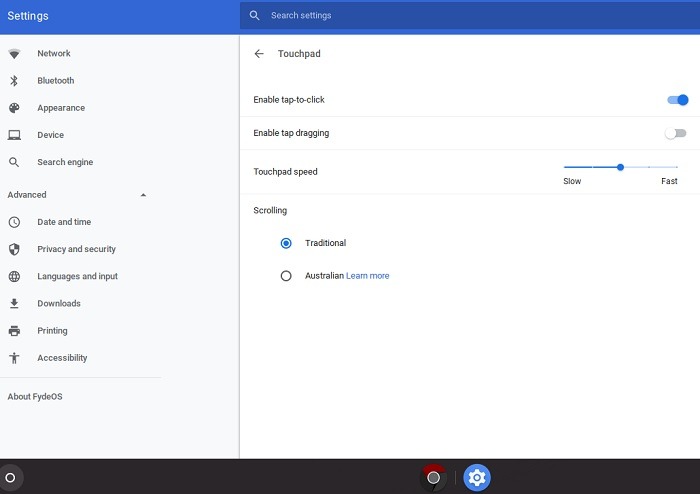The height and width of the screenshot is (494, 700).
Task: Enable the tap dragging toggle
Action: pos(675,133)
